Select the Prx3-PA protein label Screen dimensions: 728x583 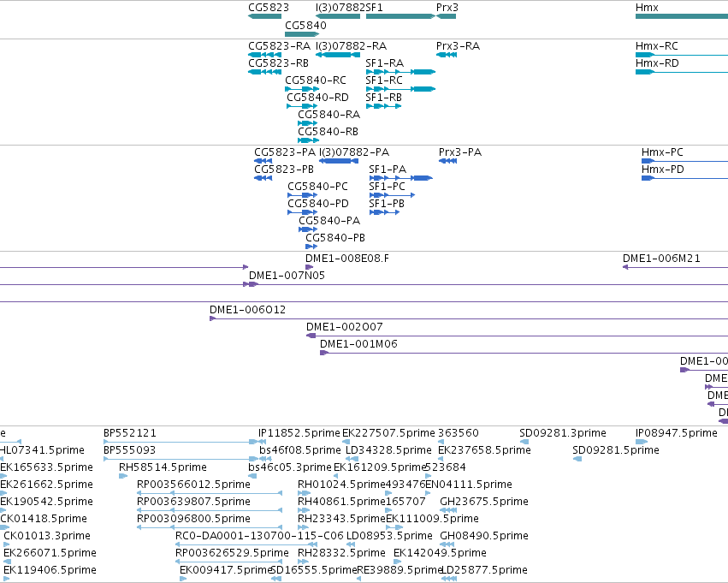[459, 152]
